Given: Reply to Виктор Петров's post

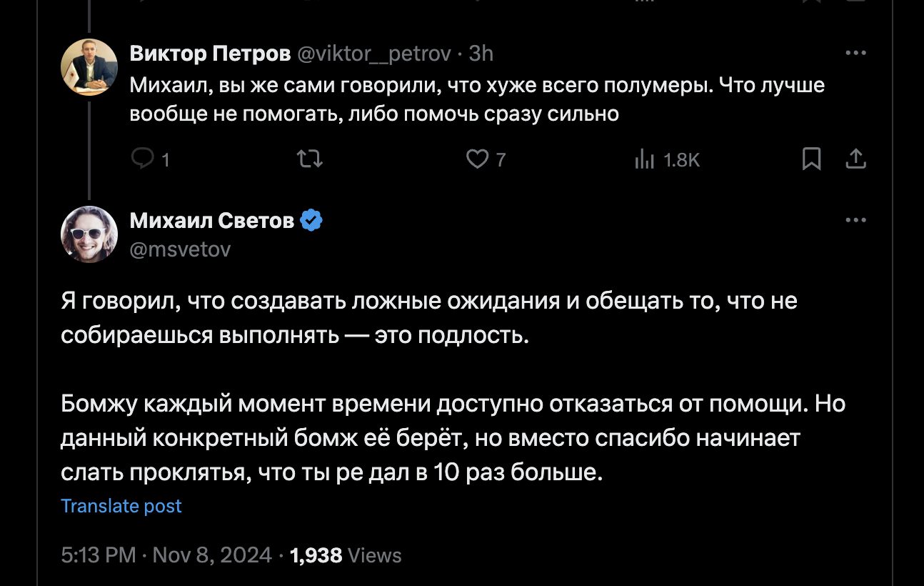Looking at the screenshot, I should click(143, 159).
